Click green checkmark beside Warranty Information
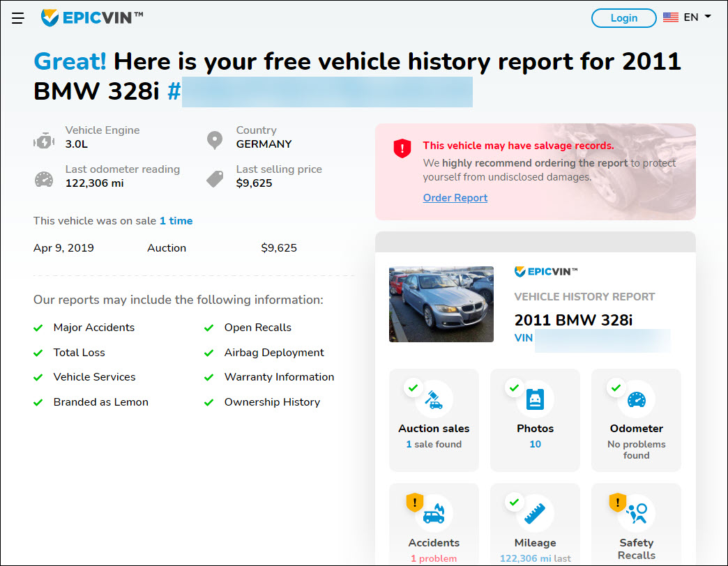Image resolution: width=728 pixels, height=566 pixels. [209, 378]
